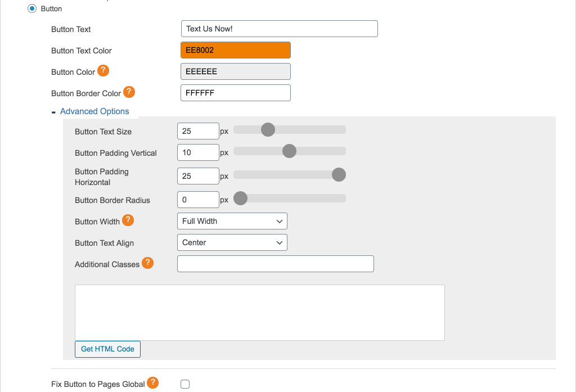The width and height of the screenshot is (576, 392).
Task: Open the Button Width dropdown
Action: coord(232,221)
